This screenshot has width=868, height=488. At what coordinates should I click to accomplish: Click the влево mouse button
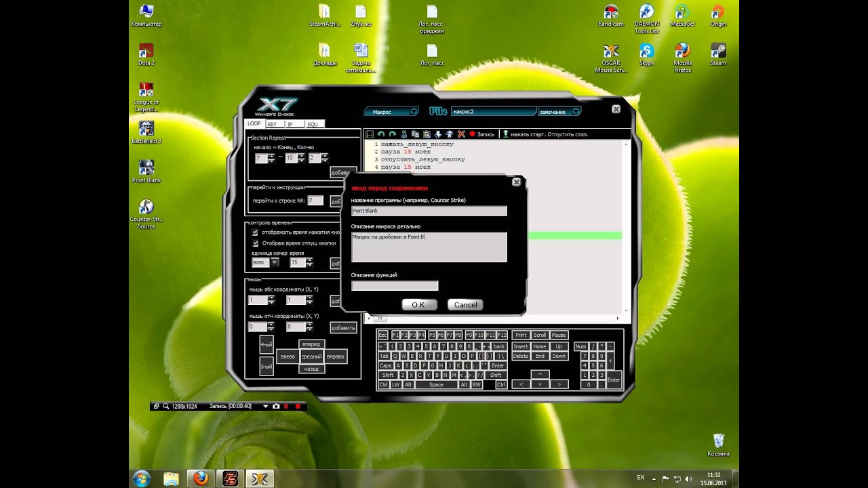point(288,357)
